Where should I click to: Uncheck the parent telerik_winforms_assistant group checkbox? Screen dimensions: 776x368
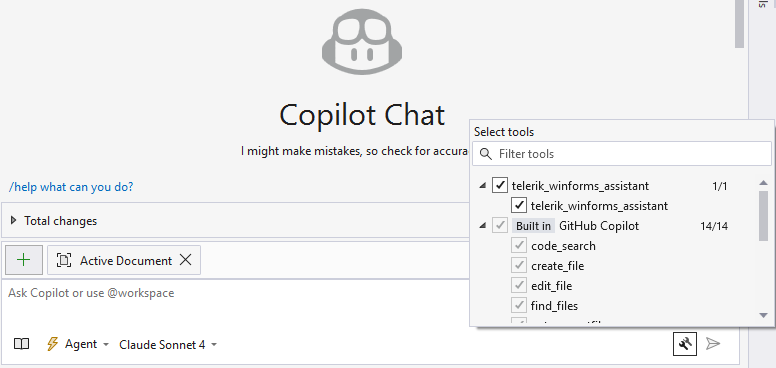pos(500,185)
